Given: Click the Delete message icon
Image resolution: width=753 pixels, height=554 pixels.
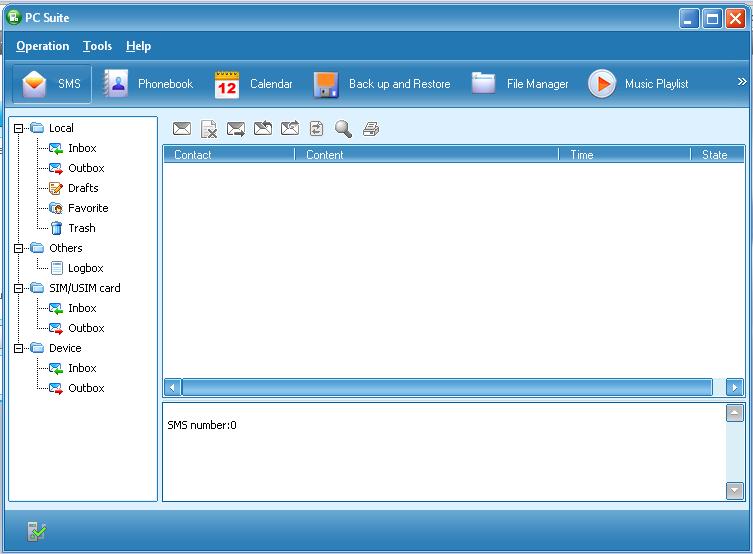Looking at the screenshot, I should (209, 129).
